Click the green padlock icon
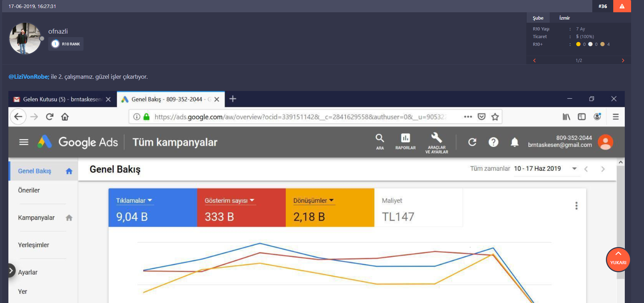Viewport: 644px width, 303px height. [146, 117]
